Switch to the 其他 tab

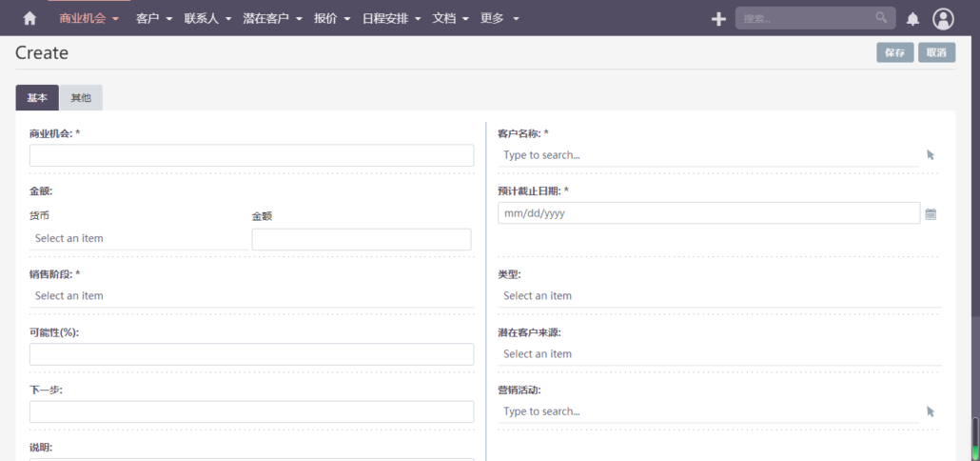(81, 97)
